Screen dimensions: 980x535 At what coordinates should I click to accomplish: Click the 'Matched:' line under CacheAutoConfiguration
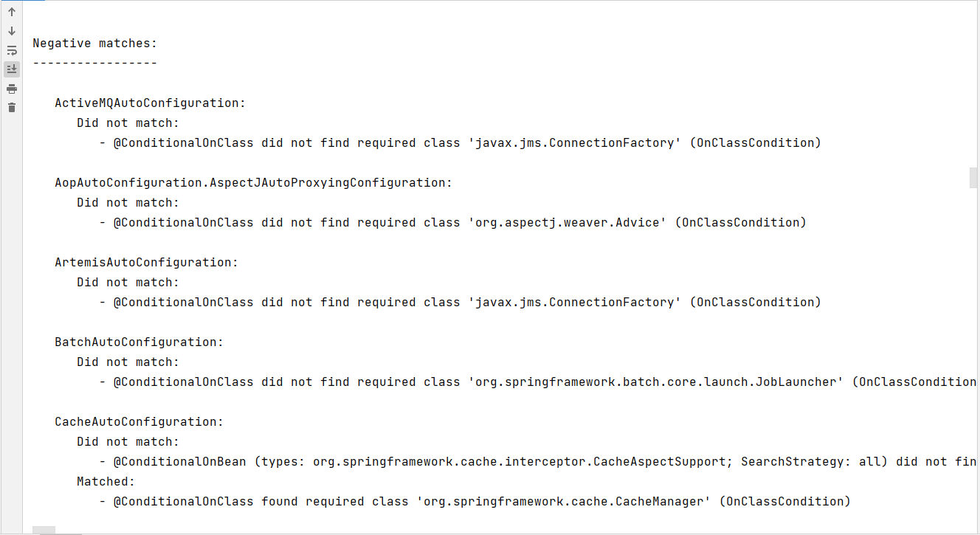point(106,482)
